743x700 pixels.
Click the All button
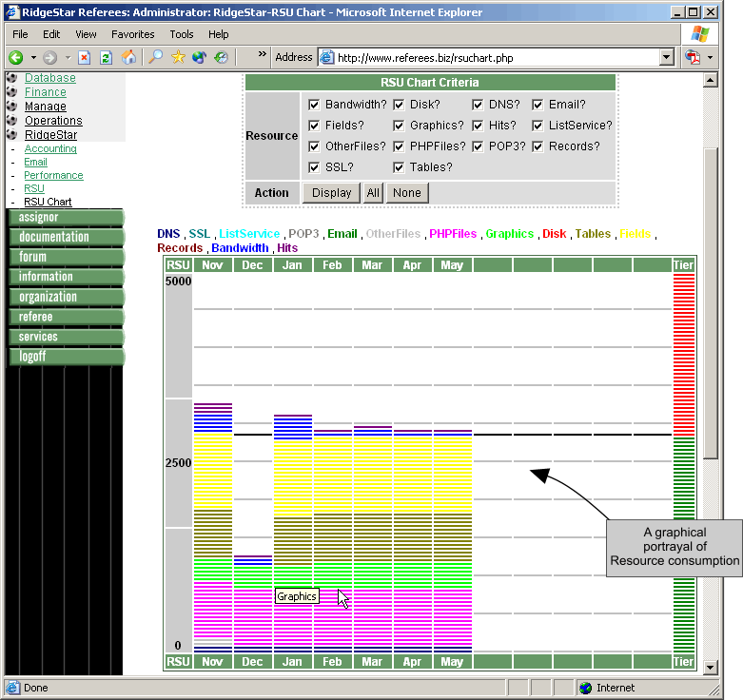[x=373, y=193]
